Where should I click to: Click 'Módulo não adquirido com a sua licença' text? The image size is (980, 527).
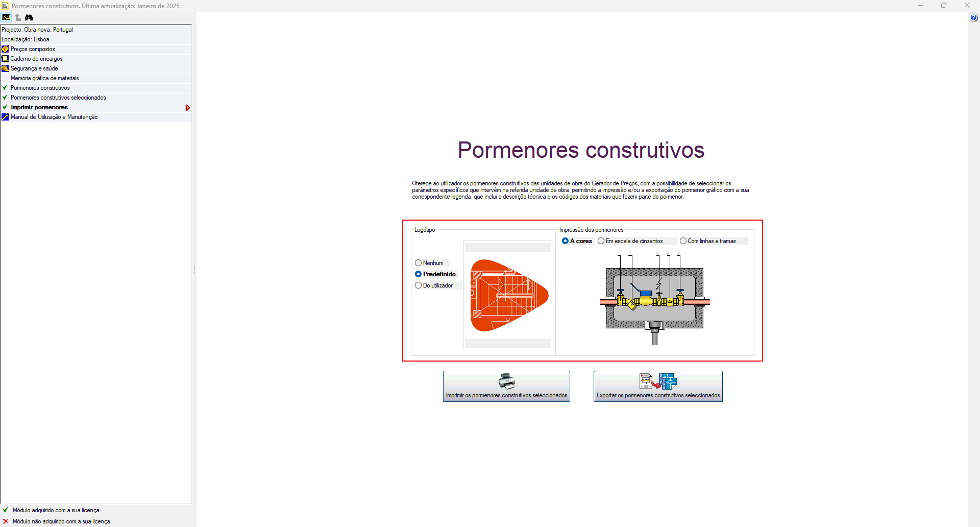click(62, 521)
